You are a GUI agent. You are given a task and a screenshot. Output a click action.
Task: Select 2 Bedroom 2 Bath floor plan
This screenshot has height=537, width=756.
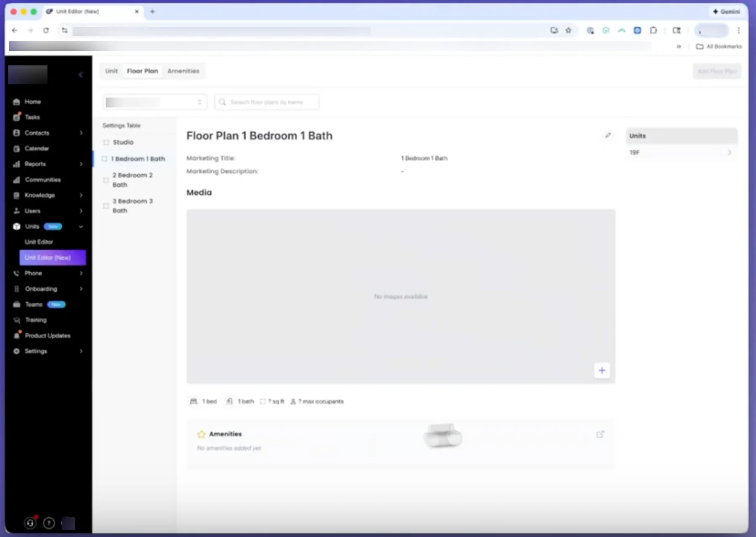pyautogui.click(x=134, y=180)
